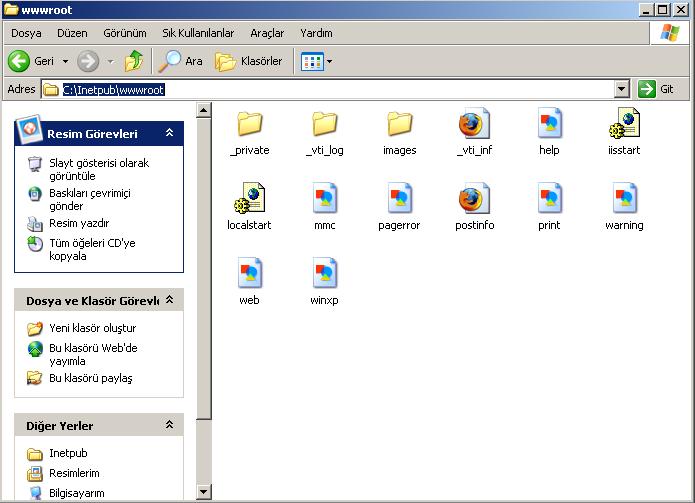Select the print image file icon
The image size is (695, 503).
(549, 199)
